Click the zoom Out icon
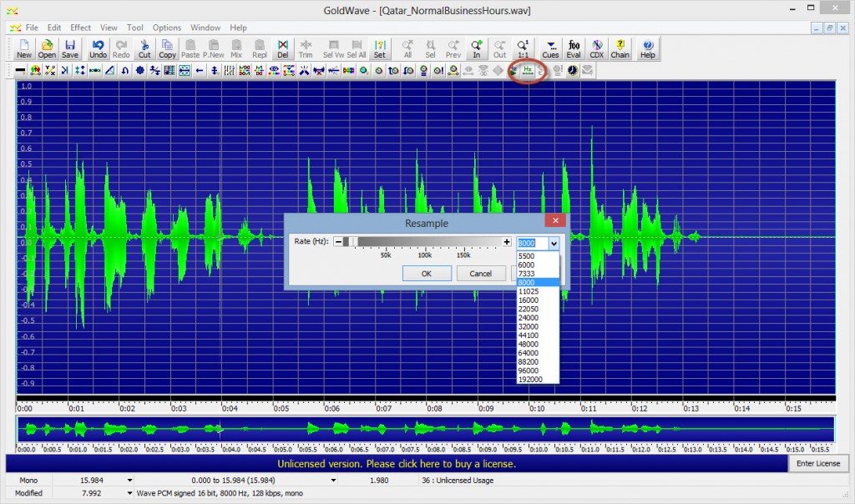The image size is (855, 504). coord(499,48)
